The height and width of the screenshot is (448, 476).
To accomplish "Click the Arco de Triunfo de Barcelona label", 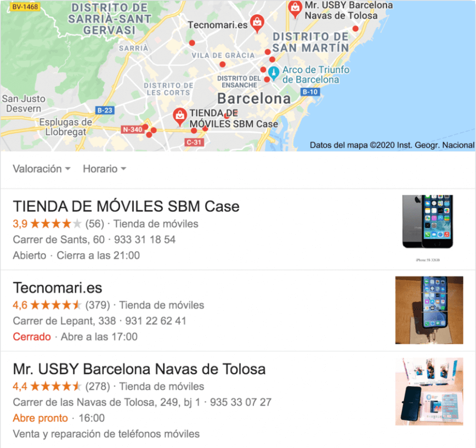I will point(316,75).
